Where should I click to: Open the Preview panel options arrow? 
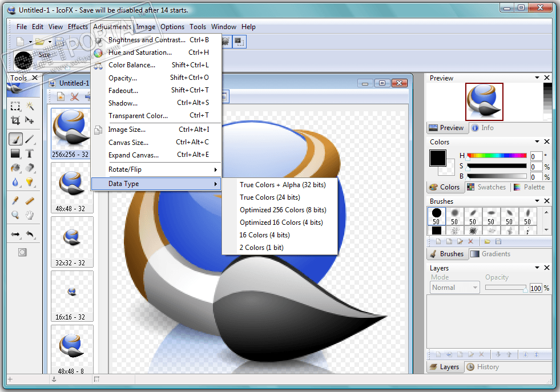[x=537, y=78]
